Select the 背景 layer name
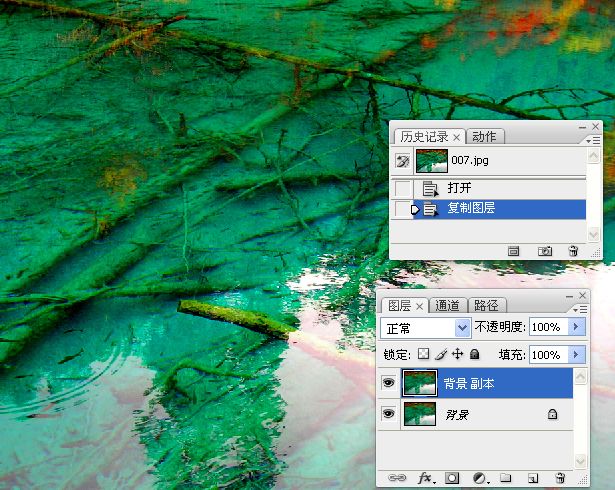 pyautogui.click(x=457, y=415)
